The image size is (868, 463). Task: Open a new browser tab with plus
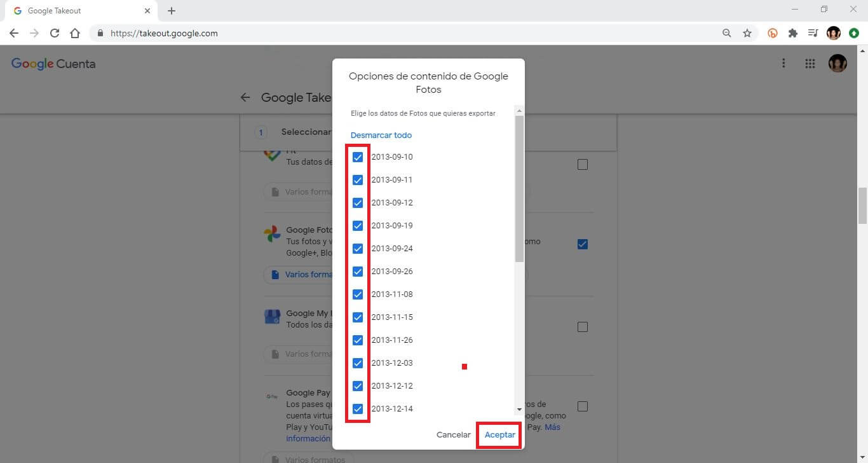[172, 11]
